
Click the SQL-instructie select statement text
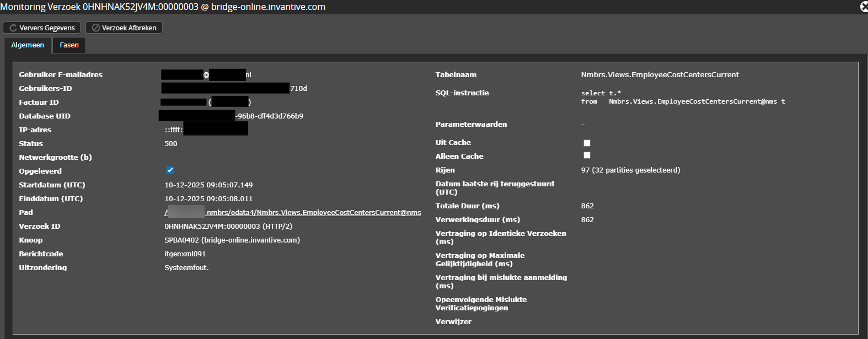[683, 98]
